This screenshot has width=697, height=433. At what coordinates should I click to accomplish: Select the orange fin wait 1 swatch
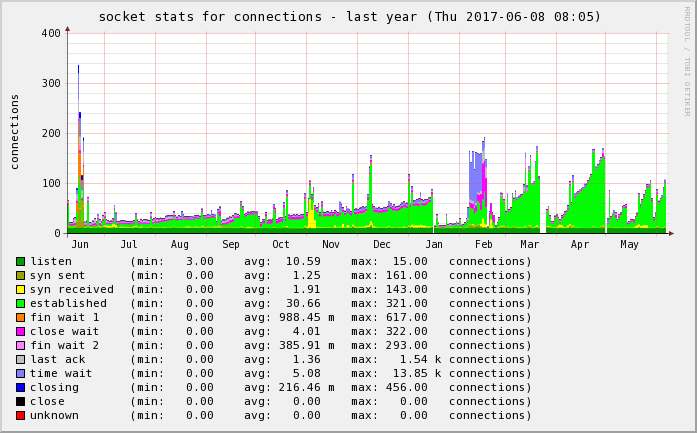[x=20, y=317]
